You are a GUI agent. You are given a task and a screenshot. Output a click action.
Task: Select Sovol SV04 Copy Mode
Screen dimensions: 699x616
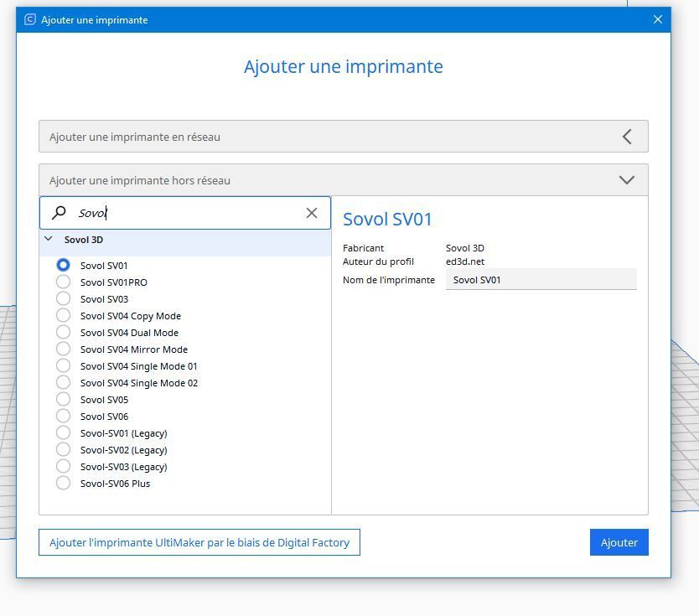pos(64,316)
